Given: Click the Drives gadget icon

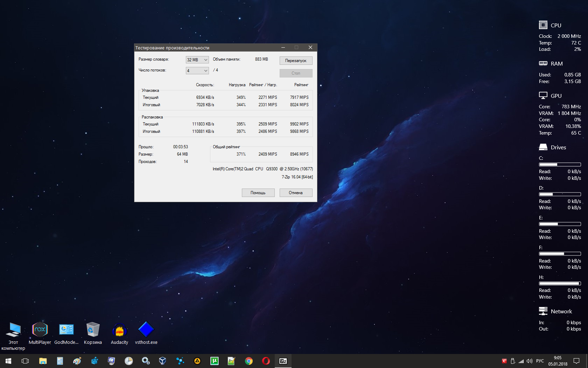Looking at the screenshot, I should point(543,147).
